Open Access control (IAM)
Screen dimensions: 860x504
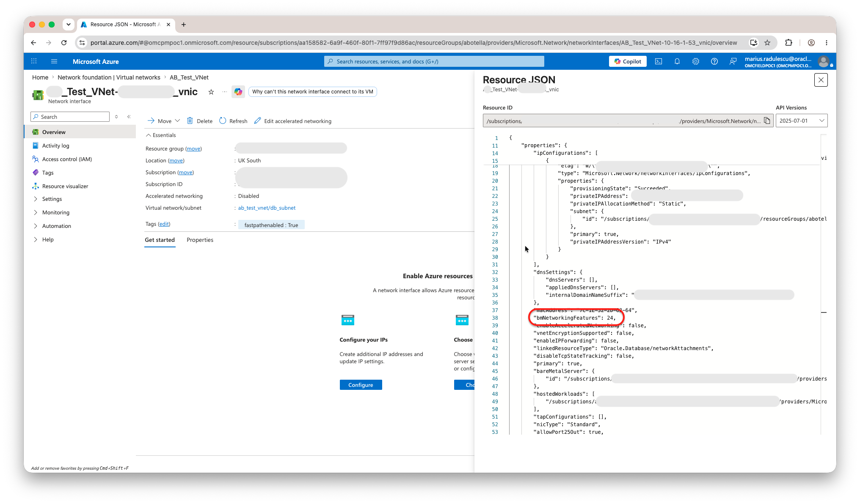click(x=67, y=159)
